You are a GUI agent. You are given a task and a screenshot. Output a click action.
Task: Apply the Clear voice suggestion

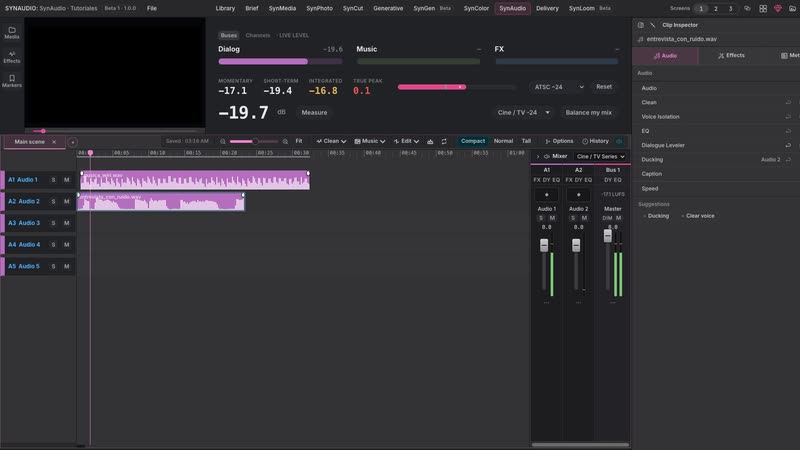click(698, 216)
